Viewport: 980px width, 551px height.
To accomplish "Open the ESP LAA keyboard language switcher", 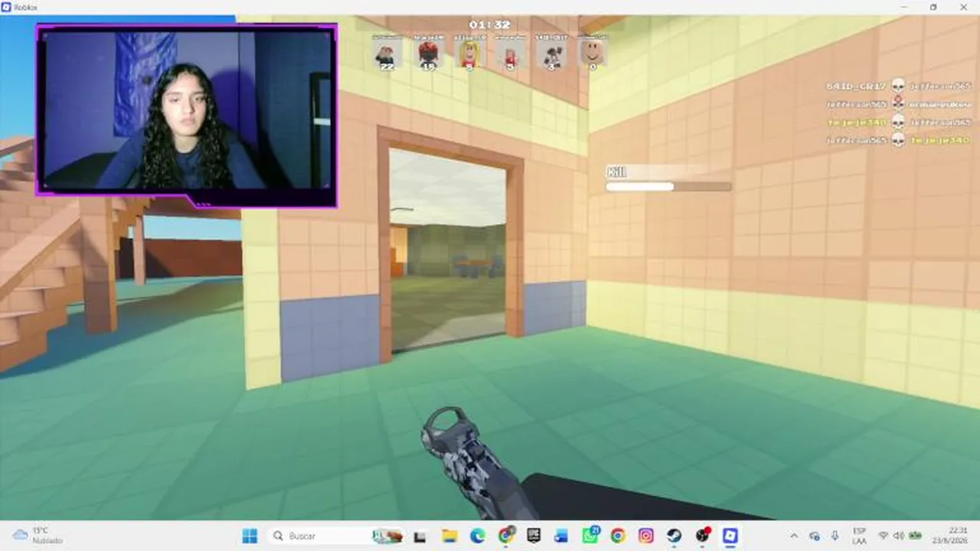I will [859, 536].
